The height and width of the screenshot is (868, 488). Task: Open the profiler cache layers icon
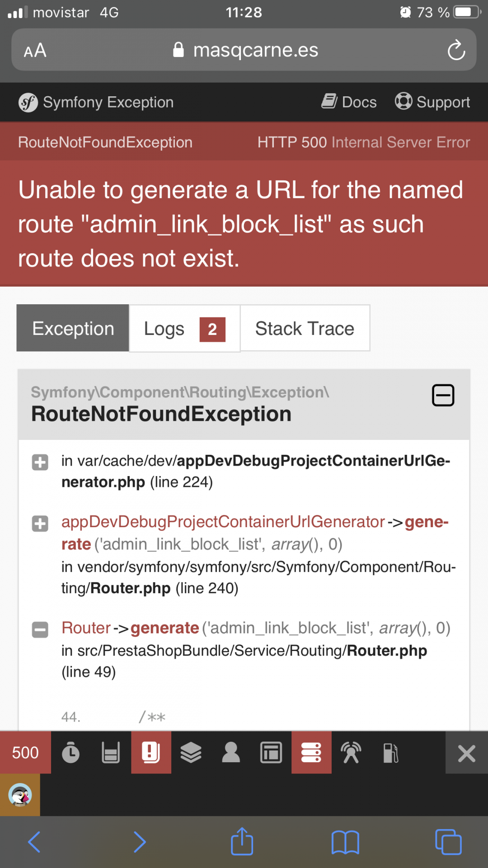point(191,753)
